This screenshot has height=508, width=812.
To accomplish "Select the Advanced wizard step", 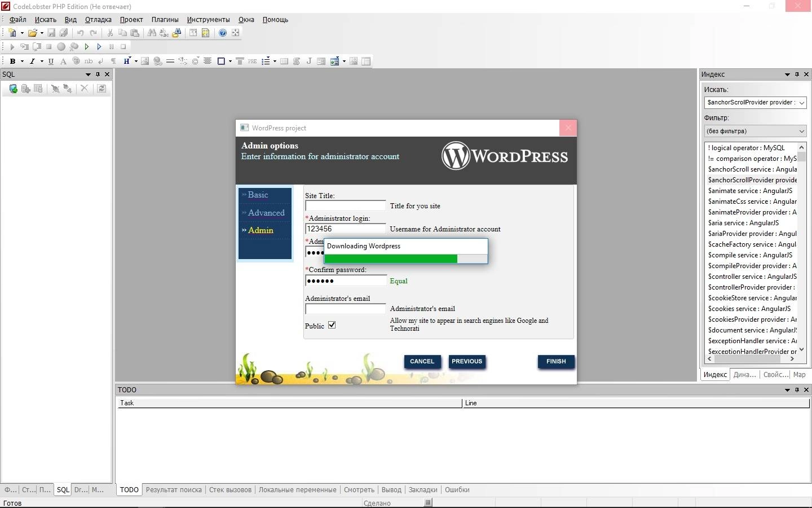I will [266, 213].
